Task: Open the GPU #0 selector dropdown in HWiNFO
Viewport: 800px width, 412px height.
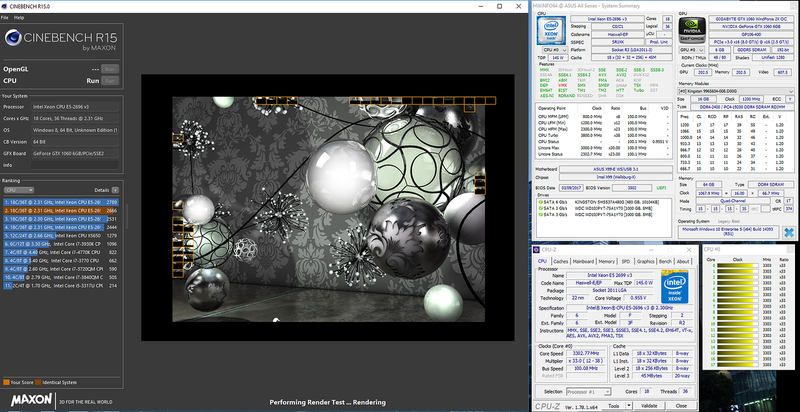Action: [x=692, y=50]
